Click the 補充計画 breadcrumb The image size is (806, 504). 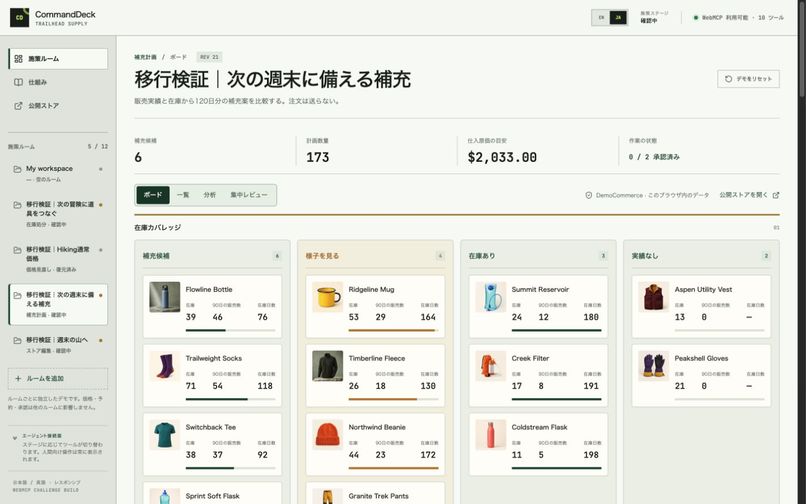pos(145,57)
